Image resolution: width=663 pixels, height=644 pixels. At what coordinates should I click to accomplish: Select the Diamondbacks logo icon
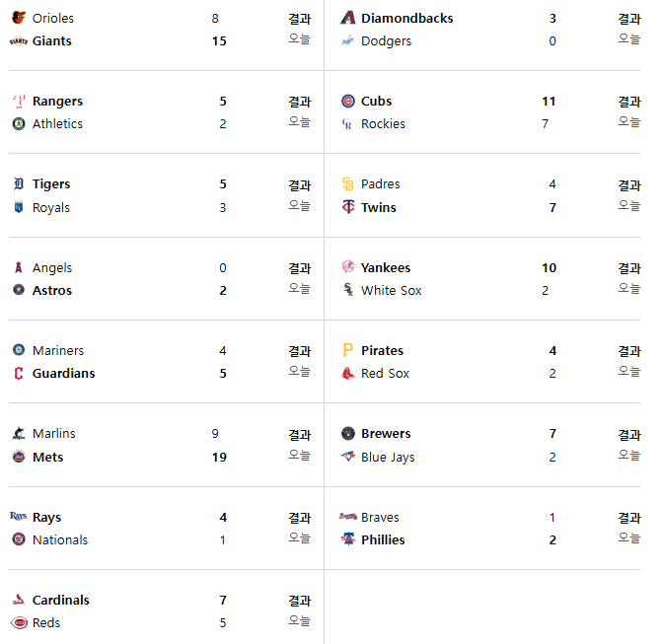click(x=348, y=18)
